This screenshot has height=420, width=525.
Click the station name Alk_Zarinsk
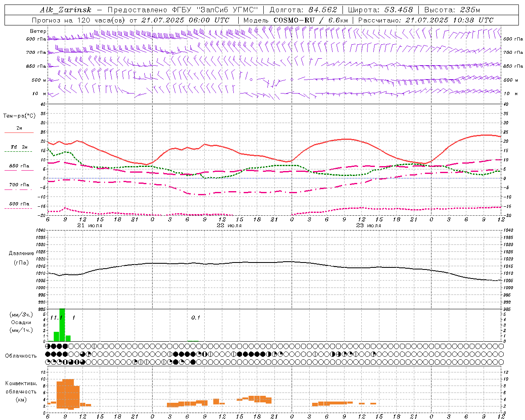coord(66,10)
